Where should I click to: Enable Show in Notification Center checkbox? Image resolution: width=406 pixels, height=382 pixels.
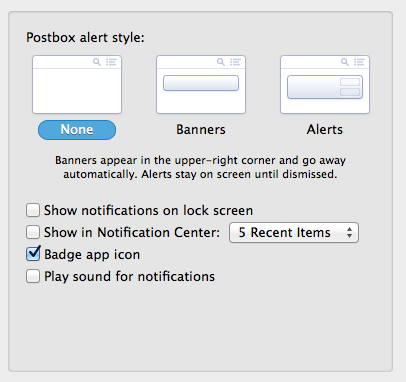point(33,232)
